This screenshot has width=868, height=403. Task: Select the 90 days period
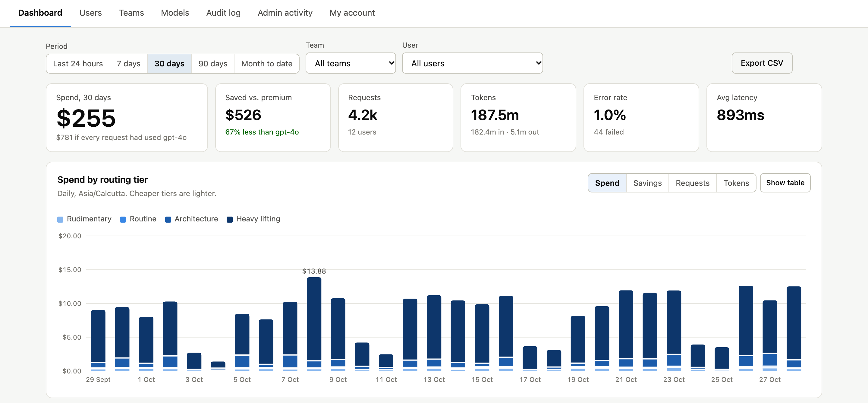tap(212, 63)
